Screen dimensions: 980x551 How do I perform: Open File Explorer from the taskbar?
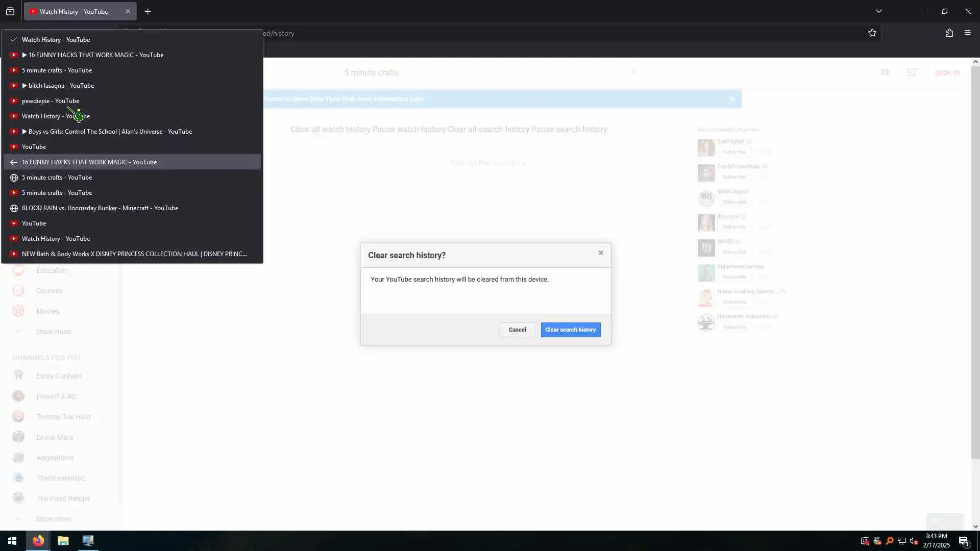(63, 541)
